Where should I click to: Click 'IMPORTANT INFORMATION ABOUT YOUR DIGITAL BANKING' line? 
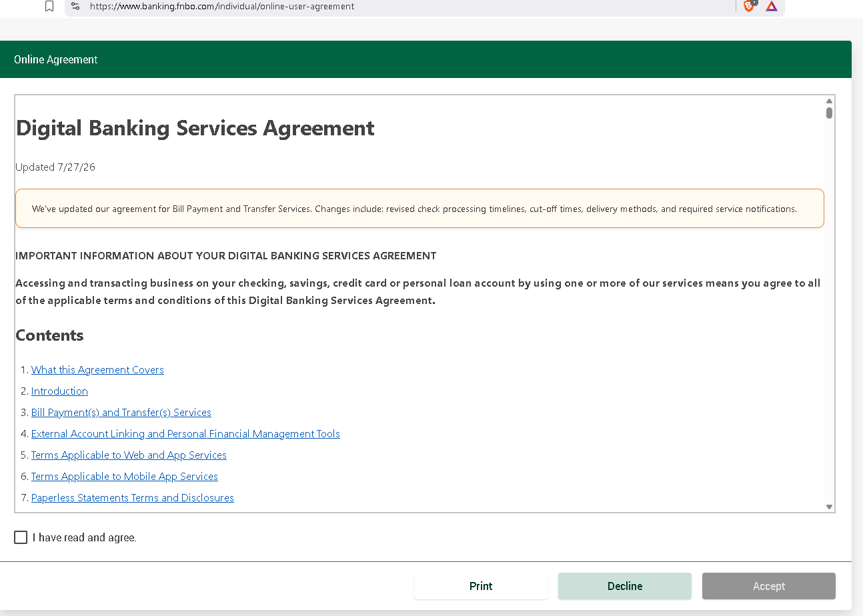click(226, 256)
